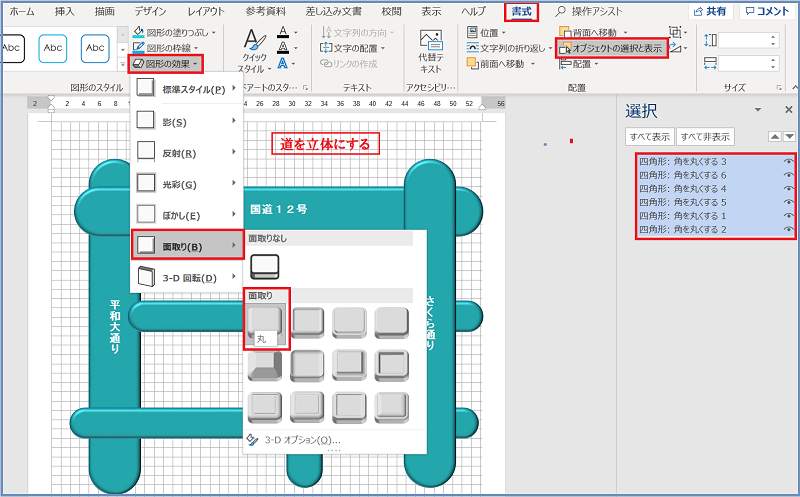Click the 共有 share button

pos(710,11)
